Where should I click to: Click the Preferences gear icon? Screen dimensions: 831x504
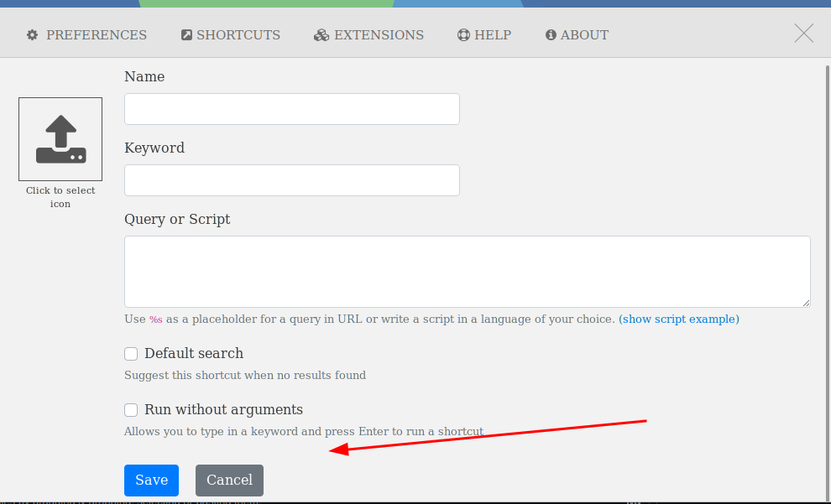point(31,34)
